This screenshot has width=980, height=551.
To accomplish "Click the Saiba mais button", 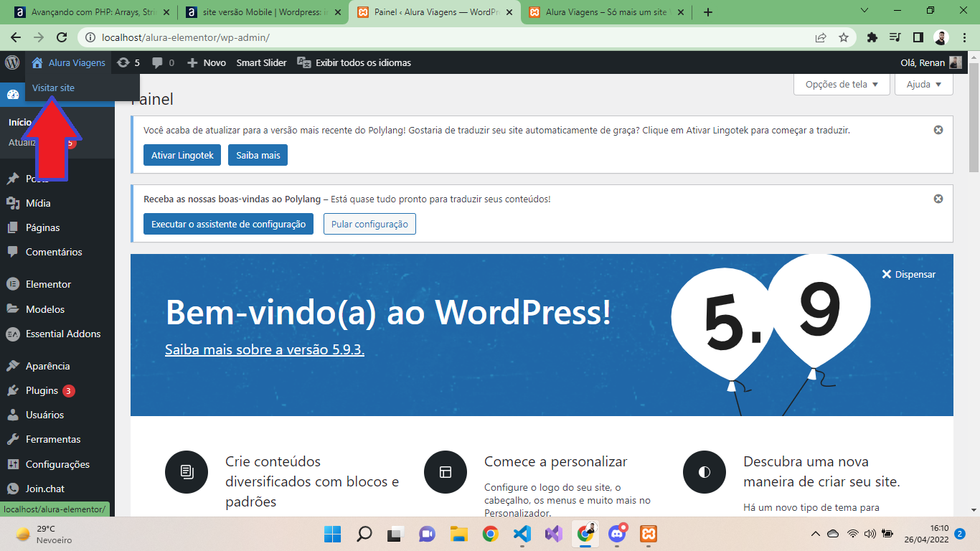I will [x=258, y=155].
